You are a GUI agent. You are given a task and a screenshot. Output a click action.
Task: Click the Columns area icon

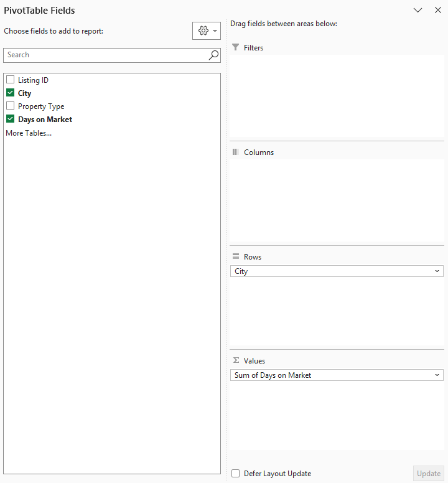tap(236, 152)
